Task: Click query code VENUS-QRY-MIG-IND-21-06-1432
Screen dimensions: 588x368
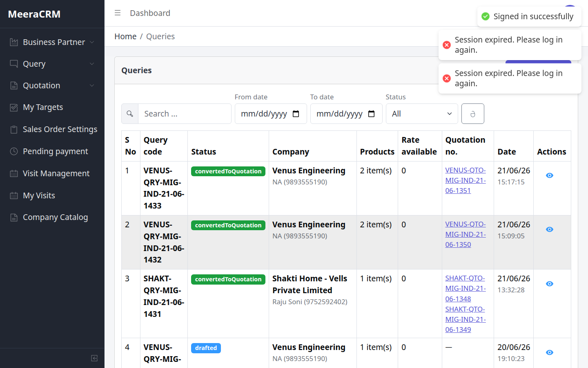Action: (x=164, y=242)
